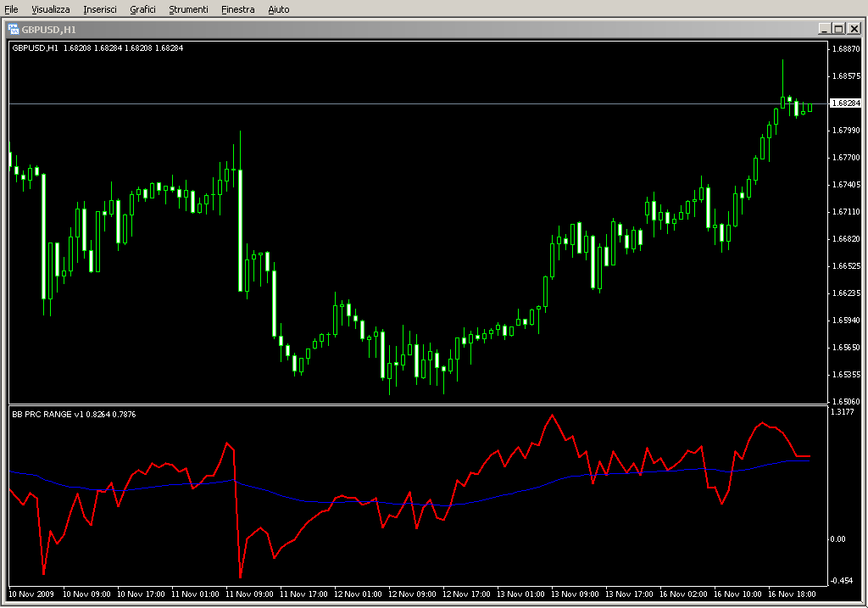This screenshot has width=868, height=608.
Task: Click the BB PRC RANGE v1 indicator label
Action: tap(74, 414)
